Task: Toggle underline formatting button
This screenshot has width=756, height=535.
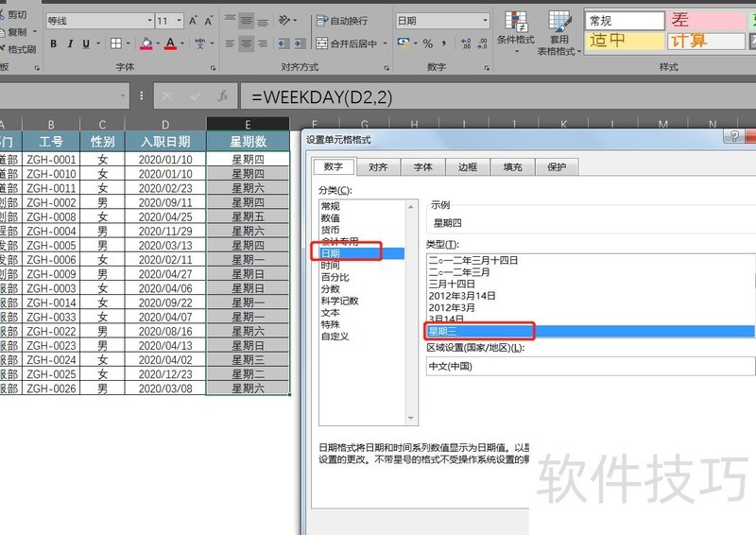Action: pyautogui.click(x=86, y=43)
